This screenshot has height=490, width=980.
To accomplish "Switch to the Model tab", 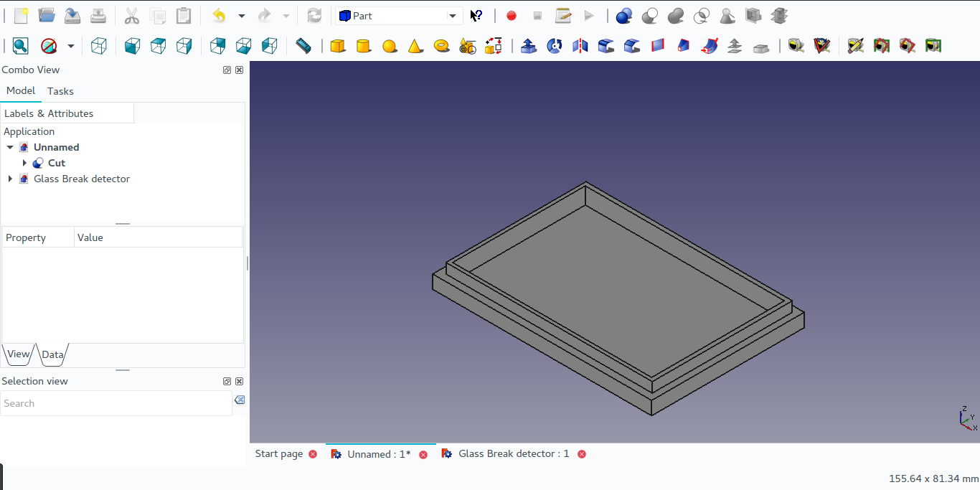I will (x=21, y=90).
